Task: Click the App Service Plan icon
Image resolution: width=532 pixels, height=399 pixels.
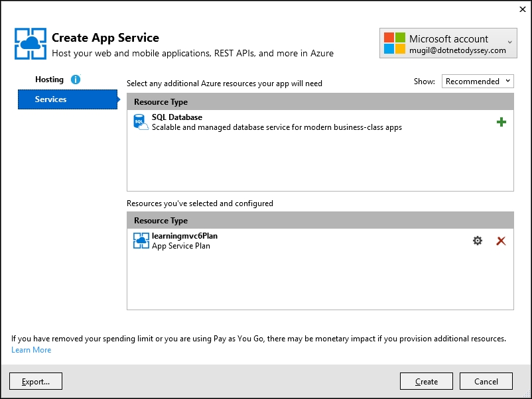Action: click(141, 241)
